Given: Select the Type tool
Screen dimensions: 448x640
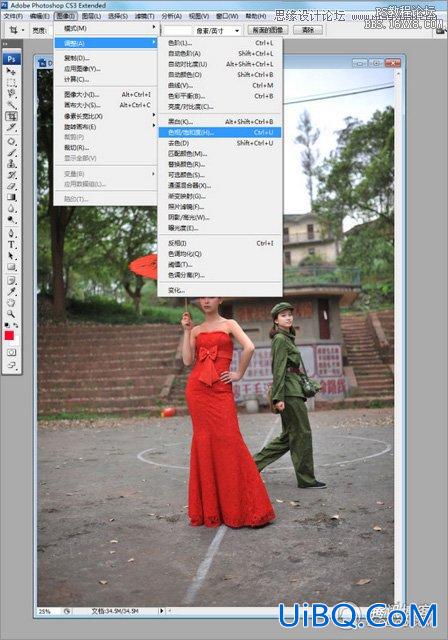Looking at the screenshot, I should click(x=11, y=245).
